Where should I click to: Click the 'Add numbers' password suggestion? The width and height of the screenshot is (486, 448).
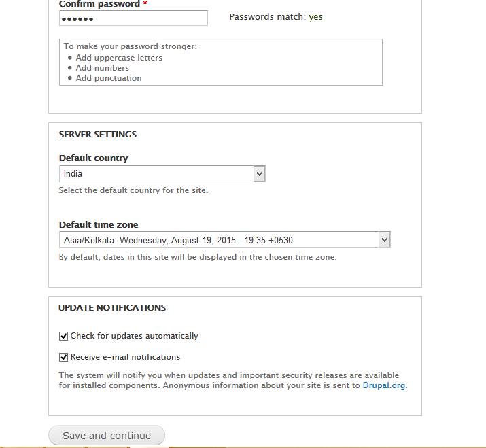(102, 68)
